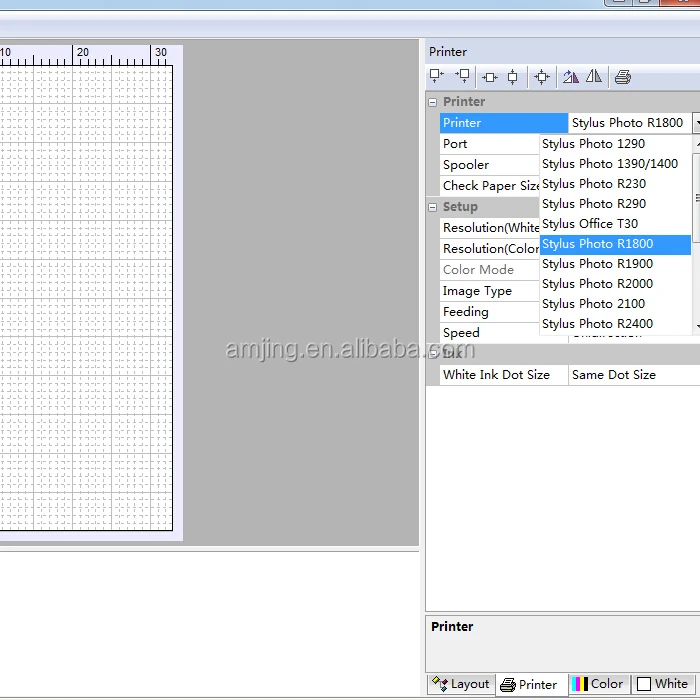The image size is (700, 700).
Task: Click the Same Dot Size value
Action: pos(634,375)
